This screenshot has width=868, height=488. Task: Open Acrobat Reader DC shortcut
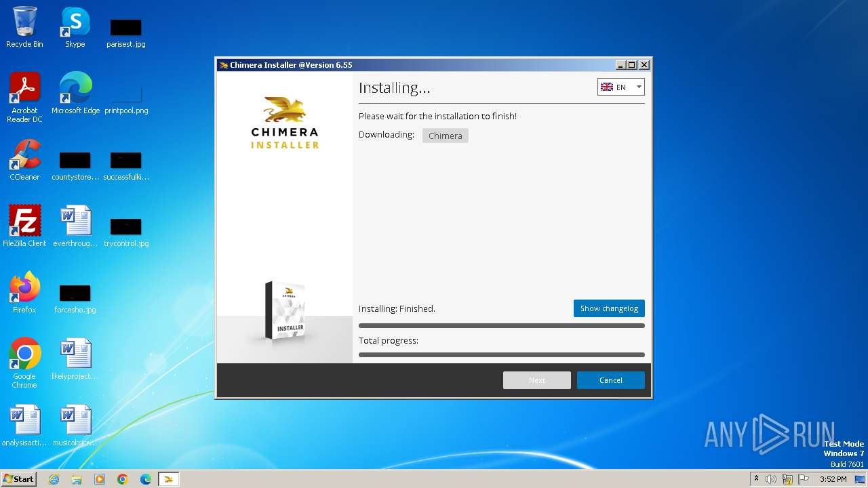[x=24, y=97]
